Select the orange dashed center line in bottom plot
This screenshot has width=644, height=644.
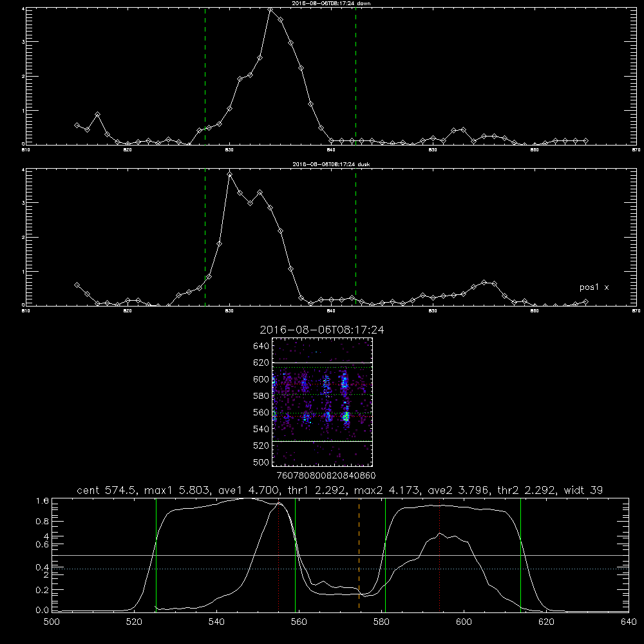pos(359,554)
